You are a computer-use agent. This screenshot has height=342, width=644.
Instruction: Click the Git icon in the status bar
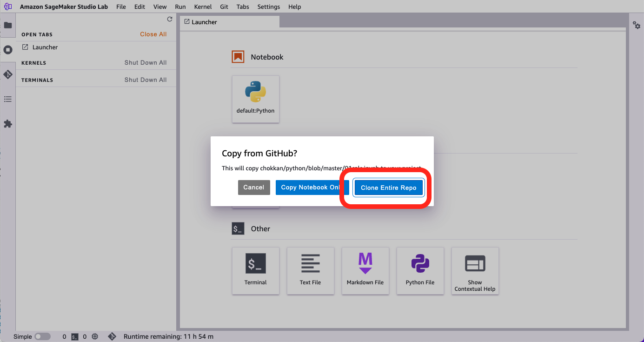[x=112, y=336]
